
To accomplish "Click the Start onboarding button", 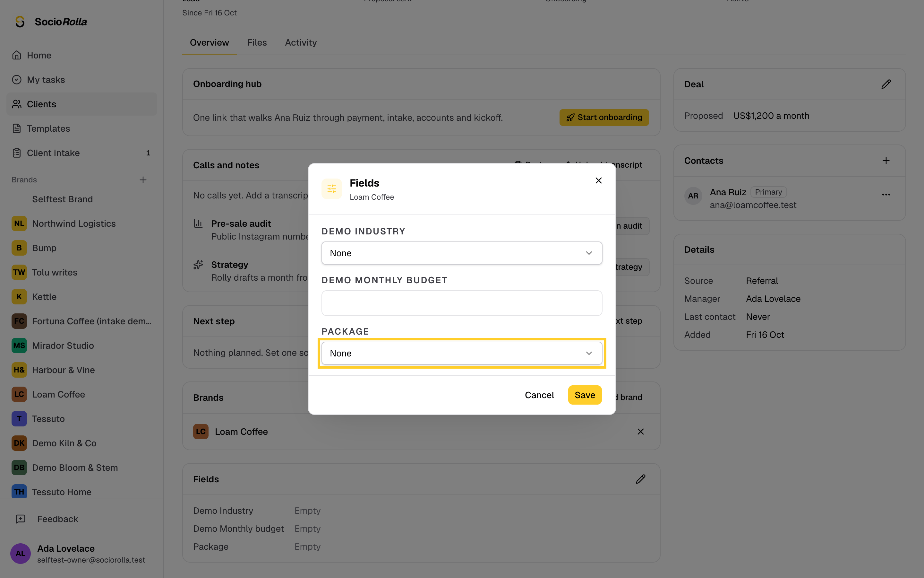I will (x=604, y=117).
